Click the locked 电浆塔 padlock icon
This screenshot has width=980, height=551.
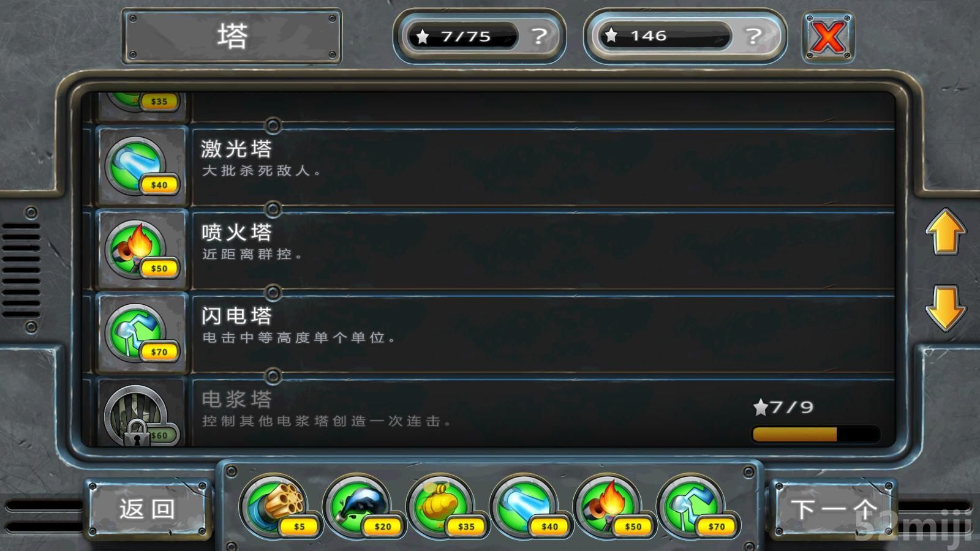pos(138,432)
